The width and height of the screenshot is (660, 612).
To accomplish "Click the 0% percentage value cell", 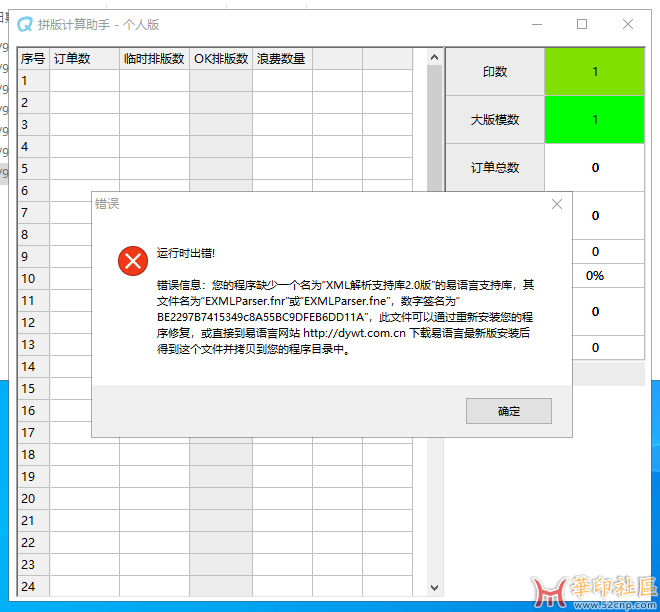I will 594,276.
